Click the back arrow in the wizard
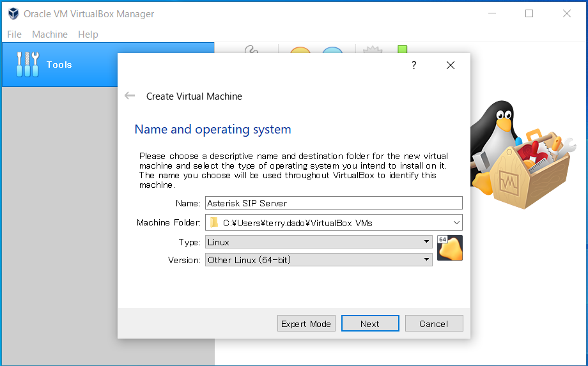 pos(130,96)
